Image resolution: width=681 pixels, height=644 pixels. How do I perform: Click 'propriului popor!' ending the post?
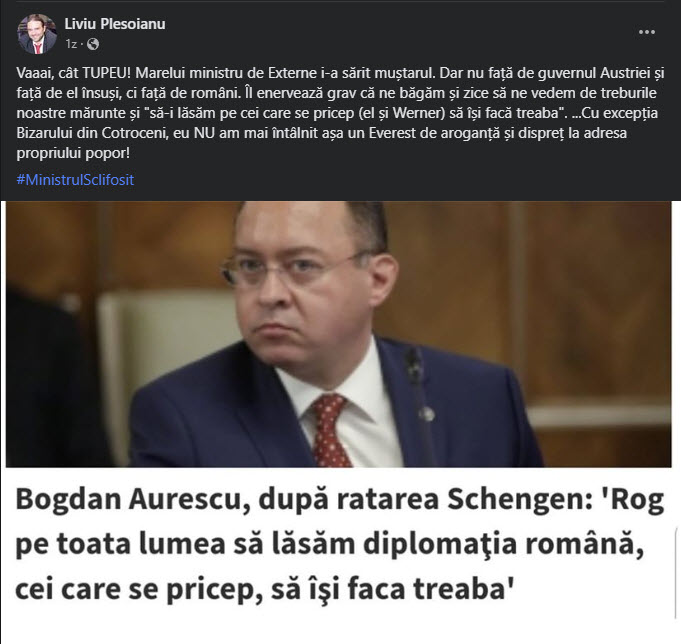73,153
